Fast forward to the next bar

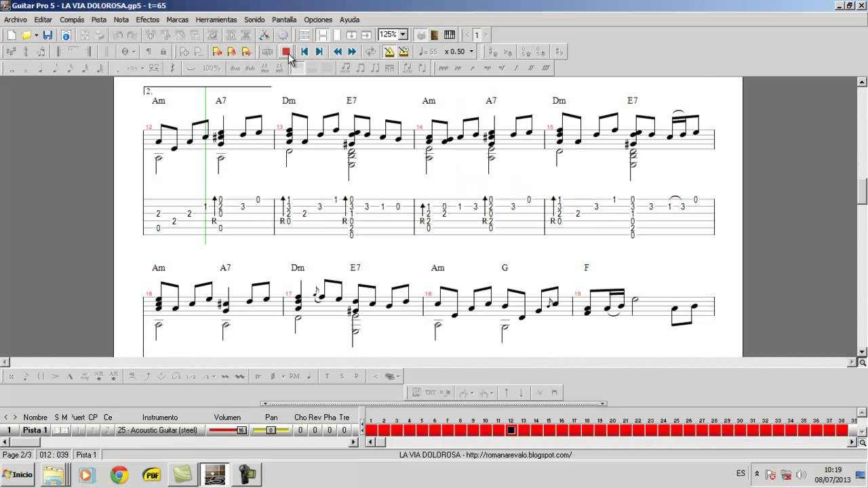pyautogui.click(x=352, y=52)
